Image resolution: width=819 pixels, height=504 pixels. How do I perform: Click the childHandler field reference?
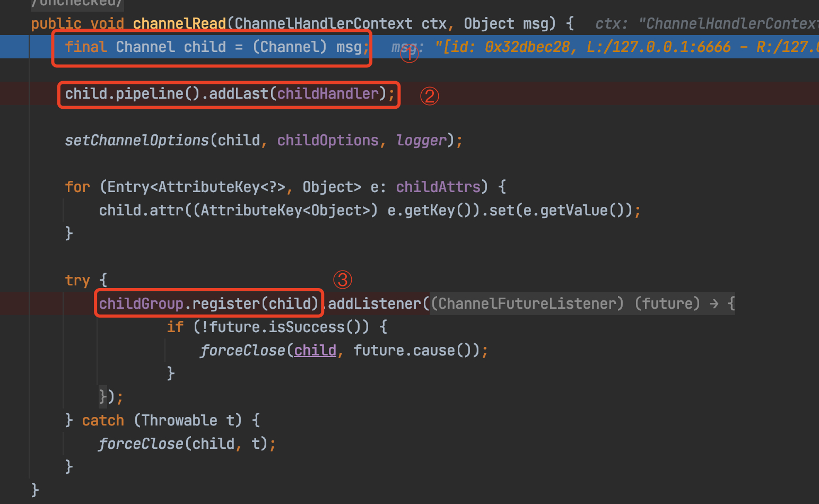[x=328, y=94]
